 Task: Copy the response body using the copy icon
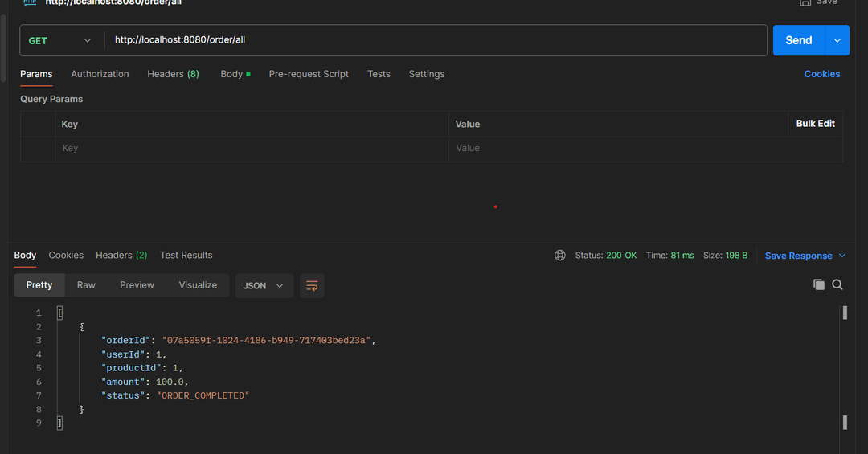tap(819, 284)
